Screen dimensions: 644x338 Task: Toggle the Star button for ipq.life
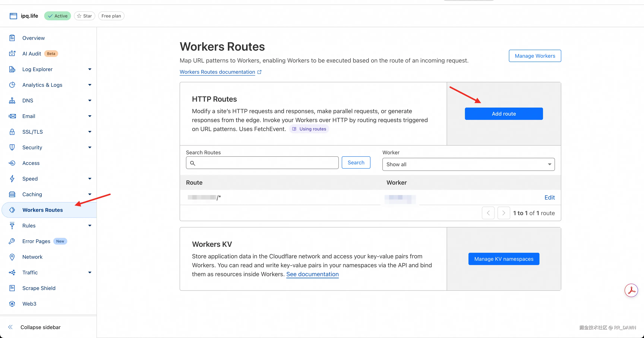click(x=84, y=16)
